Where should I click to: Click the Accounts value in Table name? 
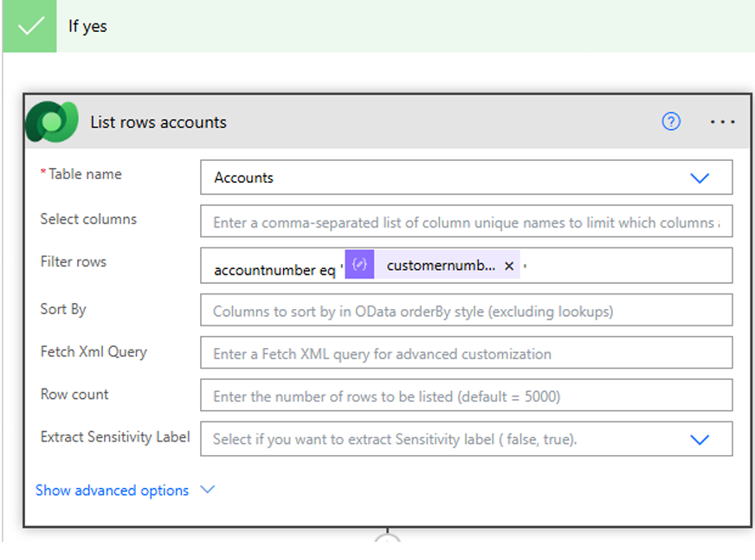[244, 177]
